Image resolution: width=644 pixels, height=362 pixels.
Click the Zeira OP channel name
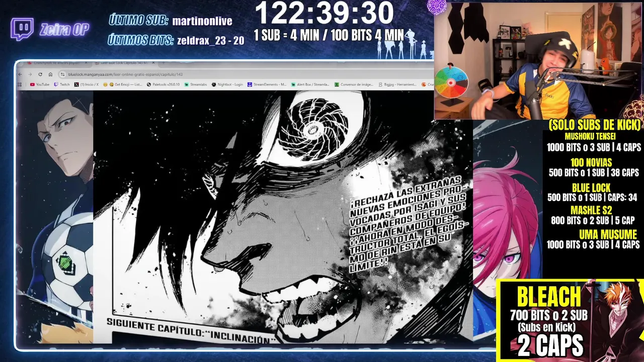point(64,30)
